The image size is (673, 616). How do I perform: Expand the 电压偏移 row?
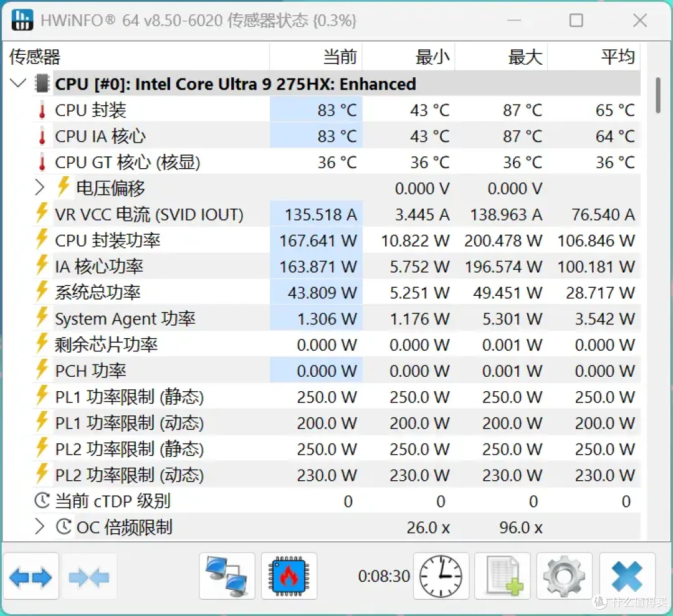click(x=39, y=187)
